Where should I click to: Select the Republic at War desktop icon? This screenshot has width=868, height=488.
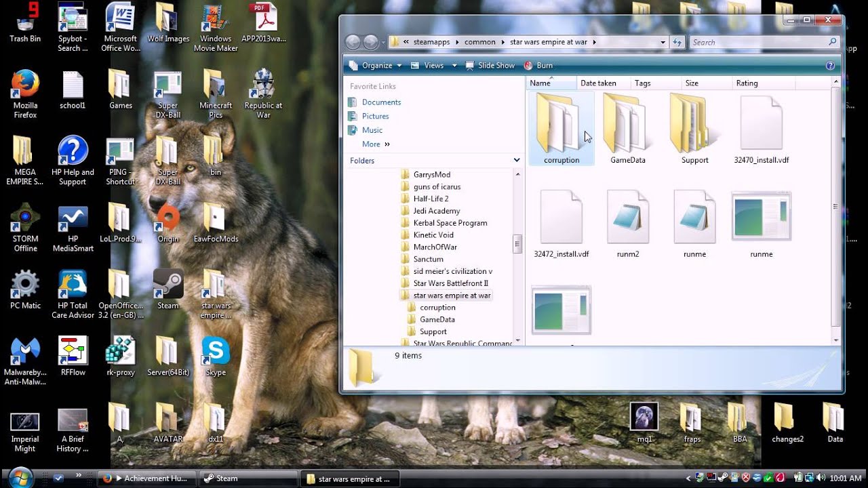263,94
